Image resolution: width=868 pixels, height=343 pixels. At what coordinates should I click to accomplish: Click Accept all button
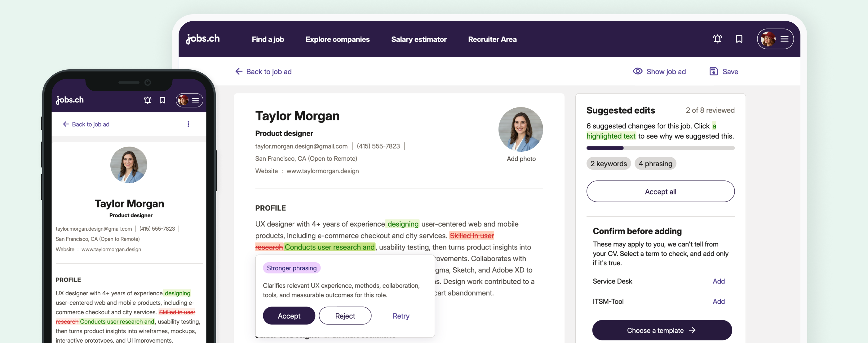pos(660,192)
